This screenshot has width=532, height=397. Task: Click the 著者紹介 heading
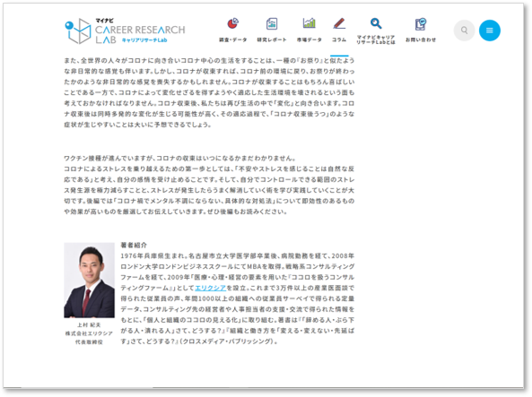[x=134, y=245]
